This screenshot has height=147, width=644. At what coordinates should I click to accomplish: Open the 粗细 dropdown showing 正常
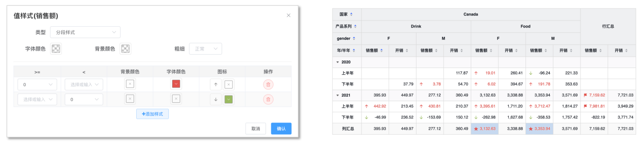point(205,49)
